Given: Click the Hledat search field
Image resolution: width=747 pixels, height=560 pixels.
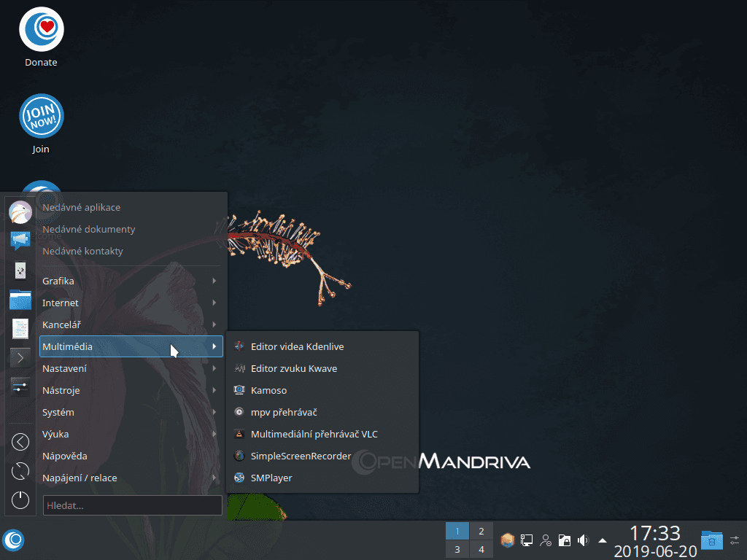Looking at the screenshot, I should (x=131, y=505).
